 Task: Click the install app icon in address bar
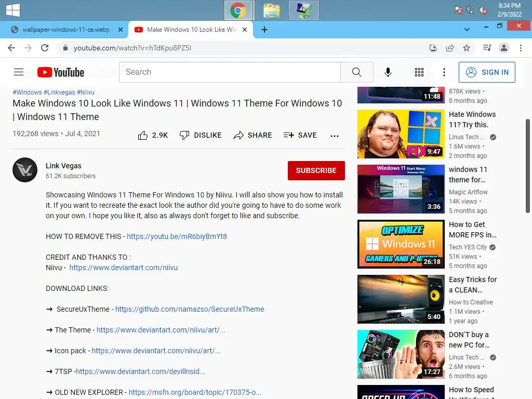click(x=433, y=48)
